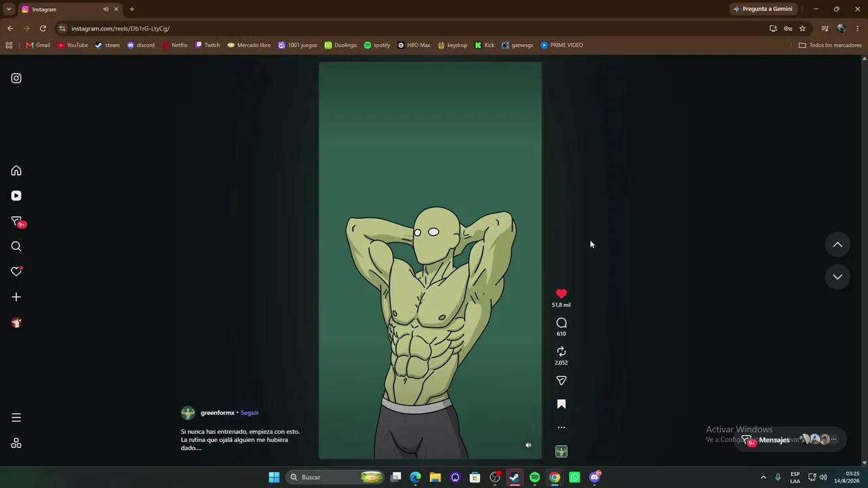Open the Windows Start menu
Image resolution: width=868 pixels, height=488 pixels.
pyautogui.click(x=274, y=477)
